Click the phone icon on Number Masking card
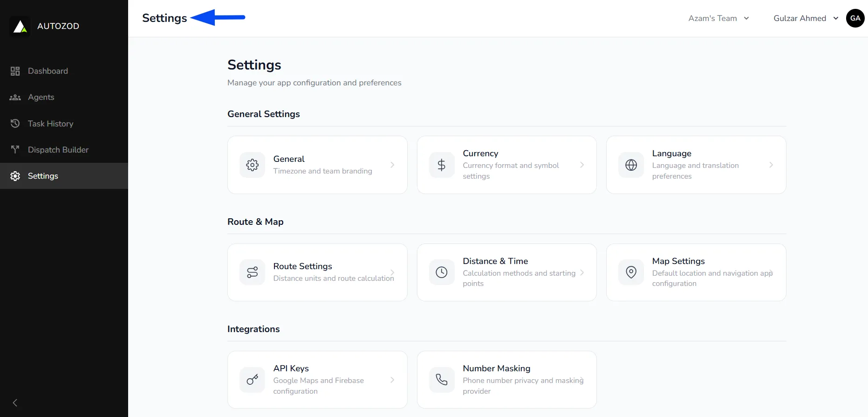 point(442,380)
